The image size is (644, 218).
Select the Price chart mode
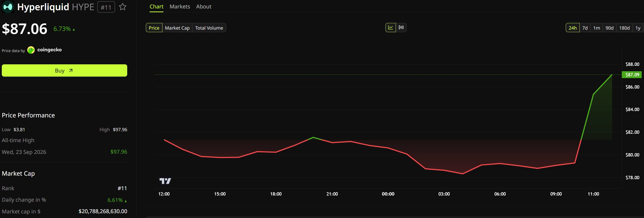click(154, 28)
